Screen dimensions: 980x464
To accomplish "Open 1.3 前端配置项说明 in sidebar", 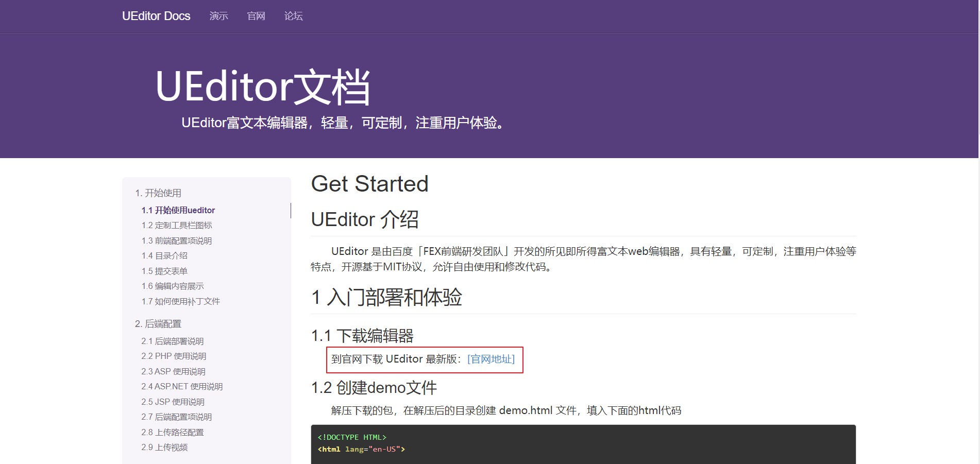I will coord(177,240).
